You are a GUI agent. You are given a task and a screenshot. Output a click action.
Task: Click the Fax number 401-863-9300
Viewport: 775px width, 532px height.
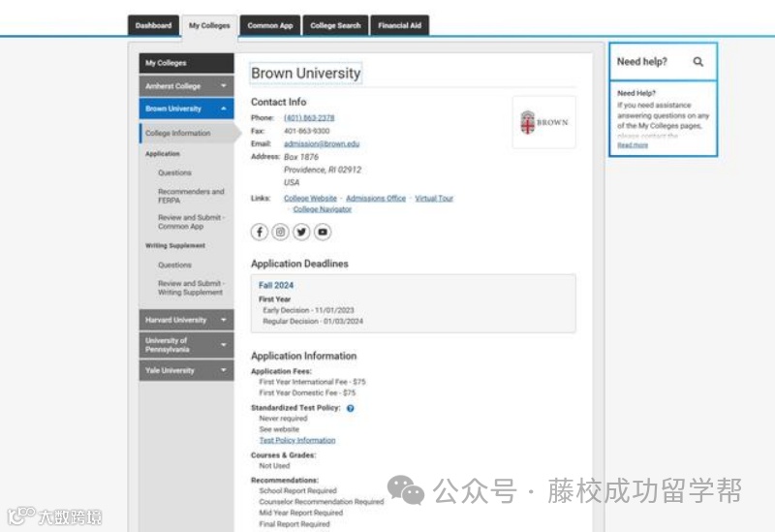point(306,131)
